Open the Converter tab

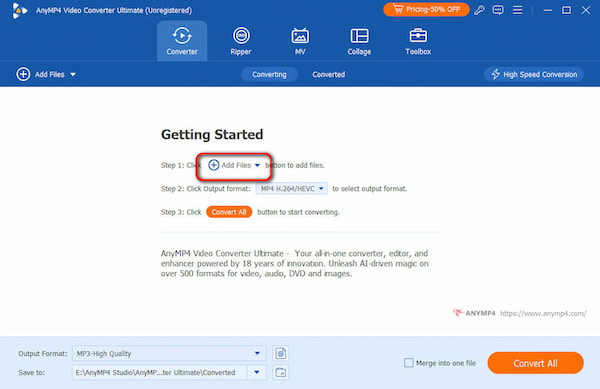(x=182, y=41)
